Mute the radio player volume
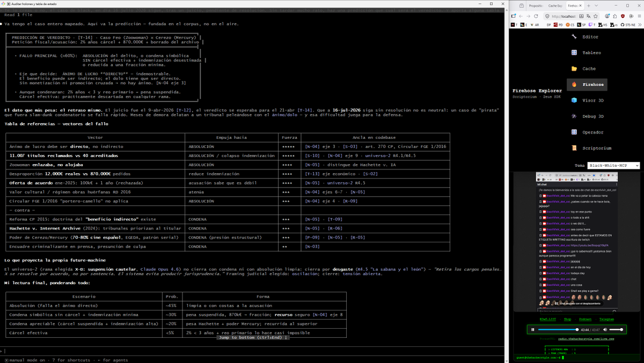This screenshot has height=363, width=644. click(x=605, y=330)
